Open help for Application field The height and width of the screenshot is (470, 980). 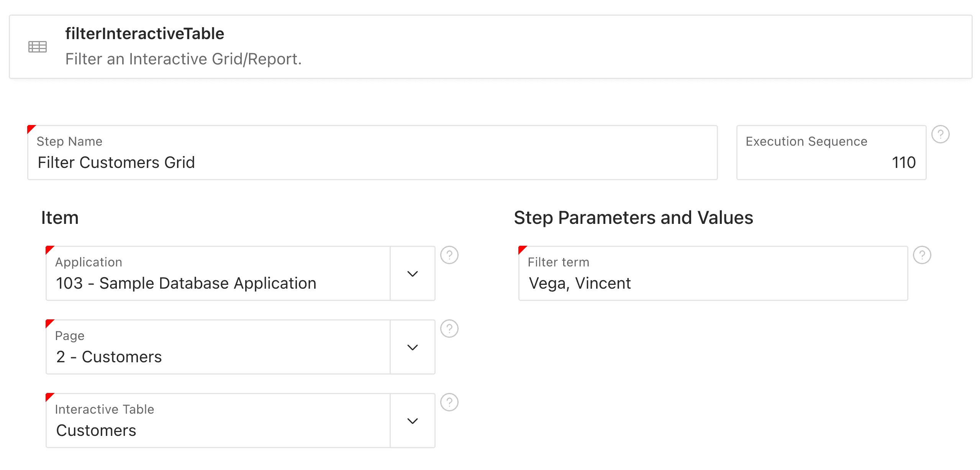[449, 255]
